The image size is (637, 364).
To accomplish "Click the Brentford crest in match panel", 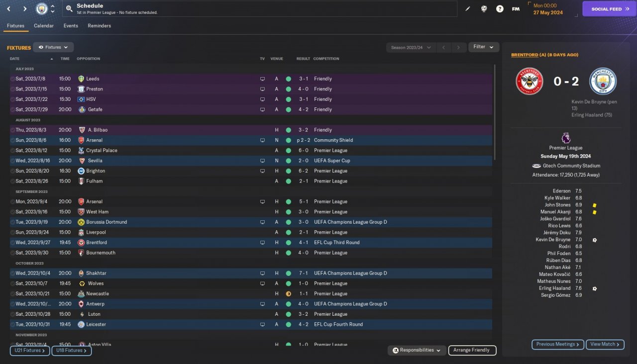I will coord(529,81).
